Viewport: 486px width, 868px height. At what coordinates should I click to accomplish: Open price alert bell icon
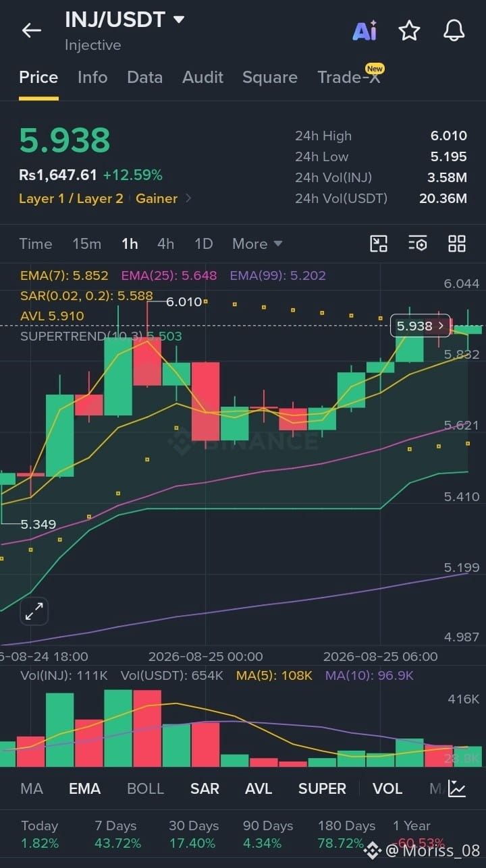[454, 30]
